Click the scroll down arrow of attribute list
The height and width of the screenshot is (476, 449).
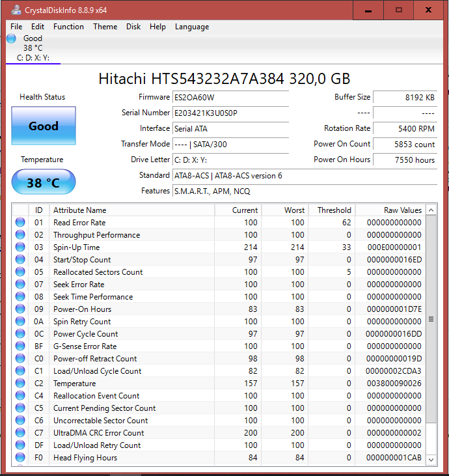click(x=431, y=460)
